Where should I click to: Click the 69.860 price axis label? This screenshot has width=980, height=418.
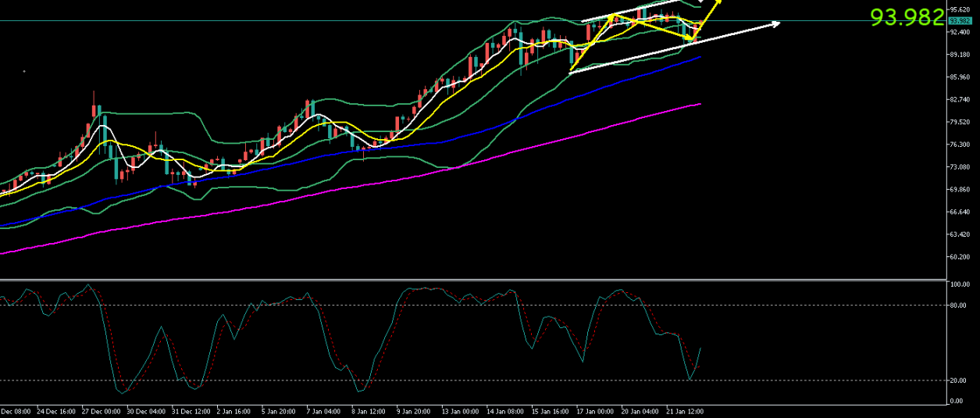pos(961,190)
